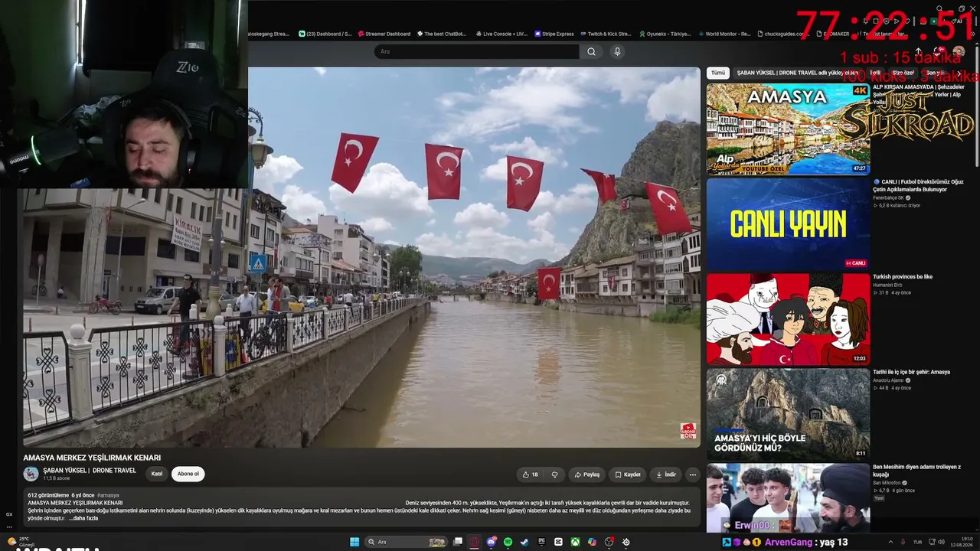Open 'Live Console + LIV...' bookmark

pos(501,34)
